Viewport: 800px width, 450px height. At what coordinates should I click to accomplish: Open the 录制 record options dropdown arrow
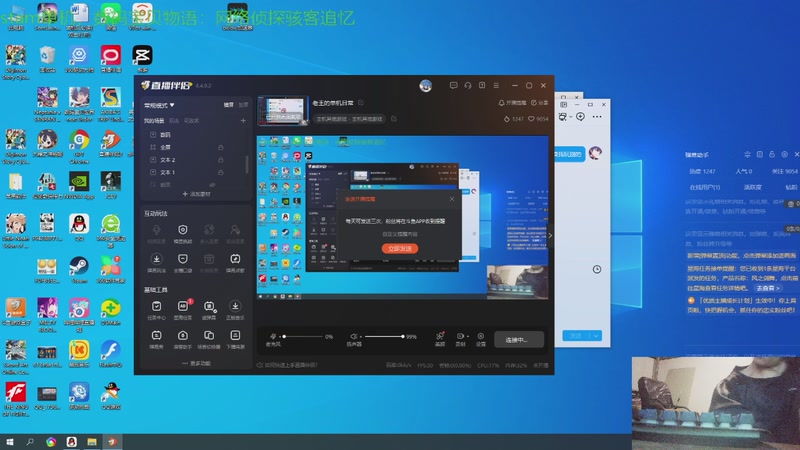point(467,337)
